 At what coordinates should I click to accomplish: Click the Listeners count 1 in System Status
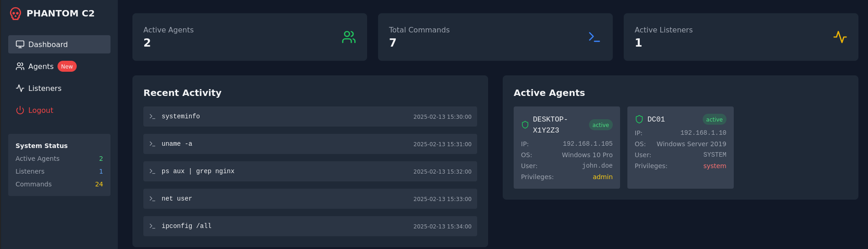101,171
